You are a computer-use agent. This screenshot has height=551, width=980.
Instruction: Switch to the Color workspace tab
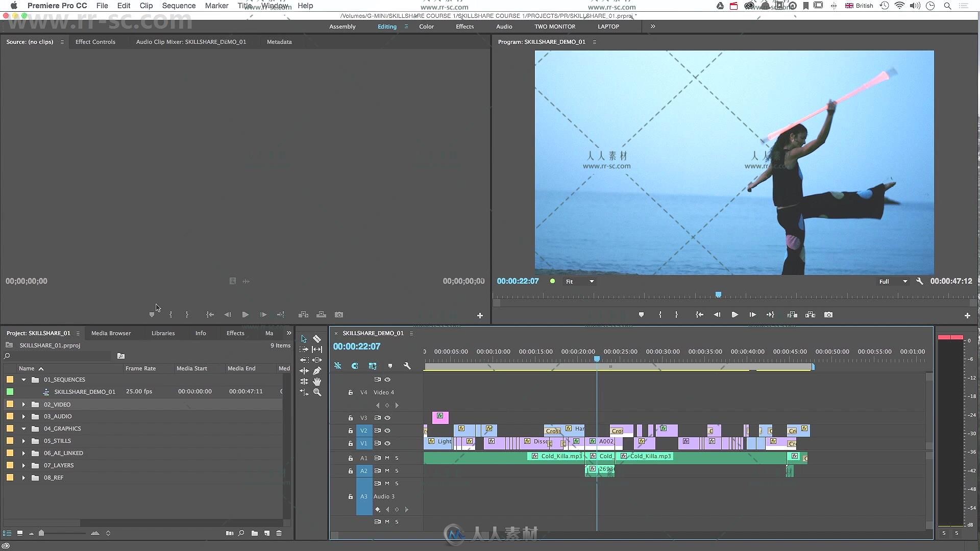[x=427, y=26]
